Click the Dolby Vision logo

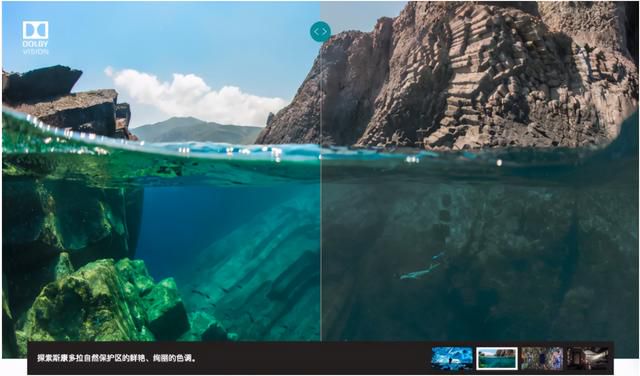pyautogui.click(x=36, y=38)
